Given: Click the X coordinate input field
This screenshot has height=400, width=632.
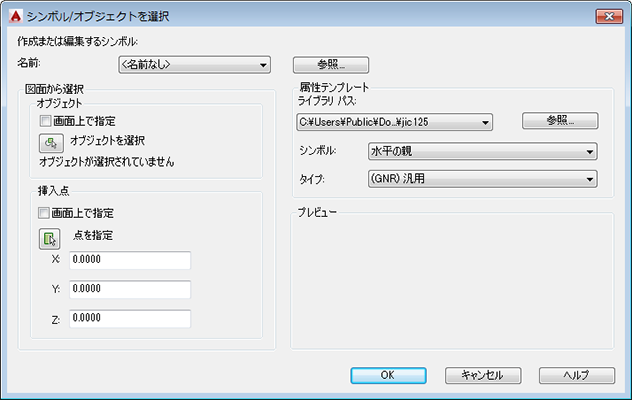Looking at the screenshot, I should click(129, 261).
